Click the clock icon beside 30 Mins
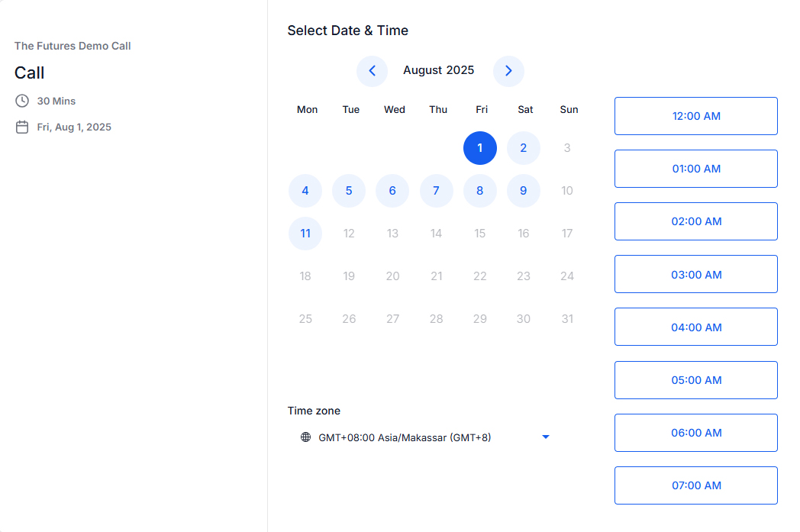The width and height of the screenshot is (800, 532). point(22,101)
